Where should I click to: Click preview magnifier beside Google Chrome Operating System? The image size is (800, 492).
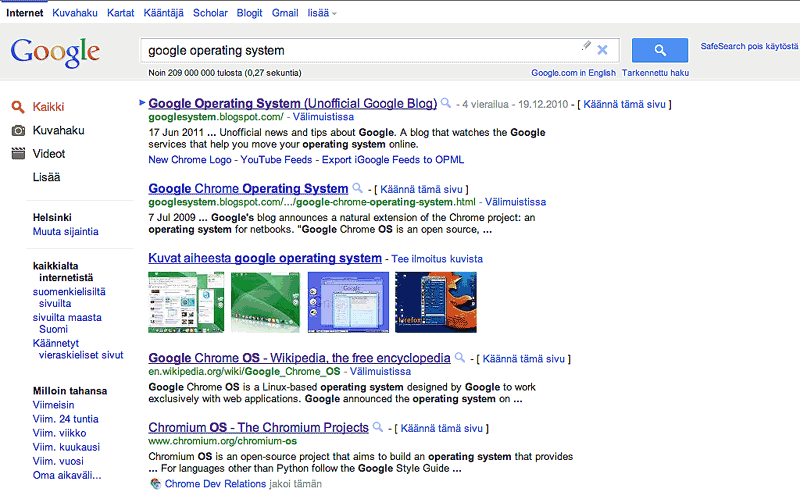point(357,188)
